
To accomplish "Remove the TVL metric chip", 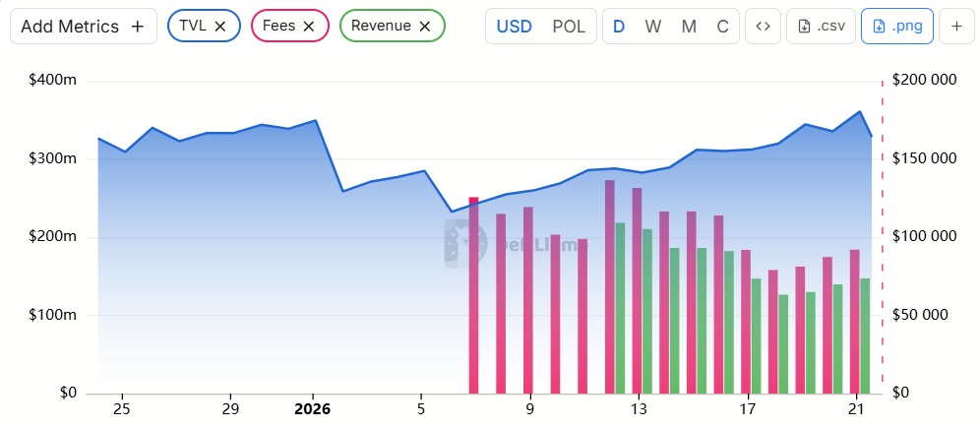I will [x=220, y=27].
